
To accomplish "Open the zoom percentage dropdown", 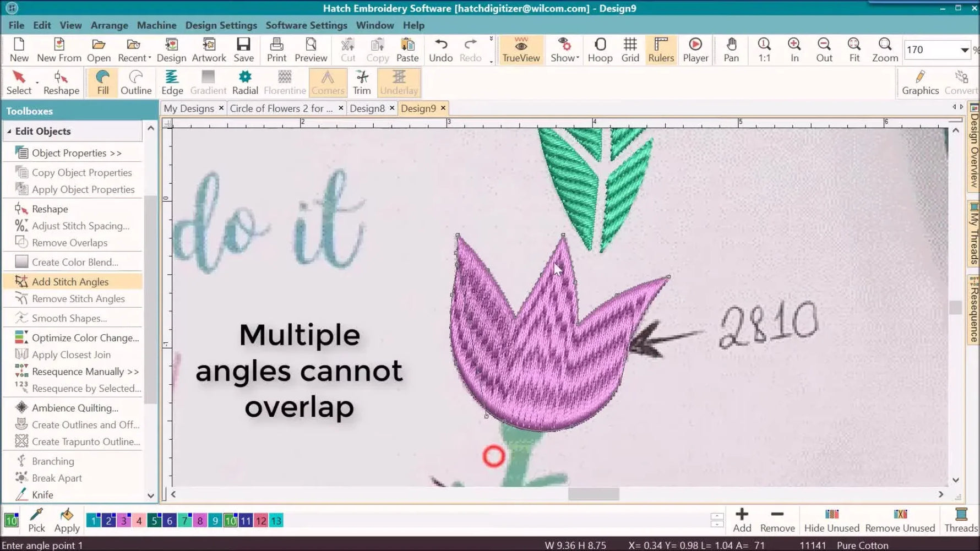I will pos(964,50).
